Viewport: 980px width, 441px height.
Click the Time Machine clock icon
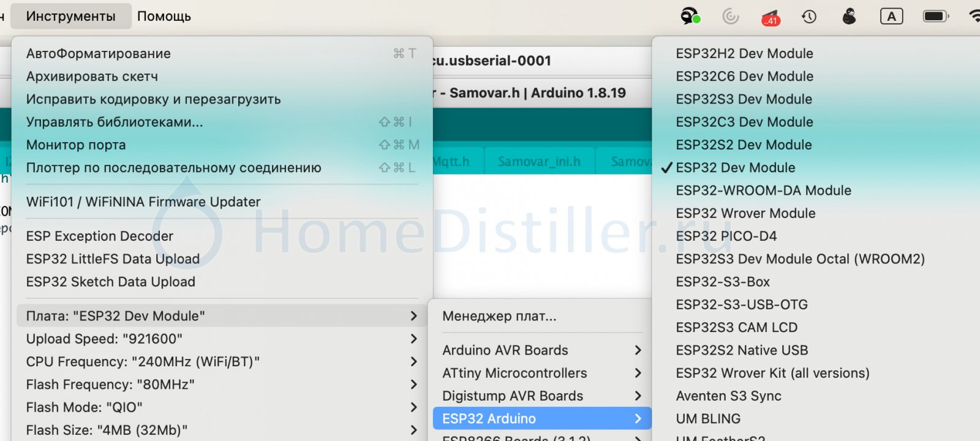[x=809, y=17]
